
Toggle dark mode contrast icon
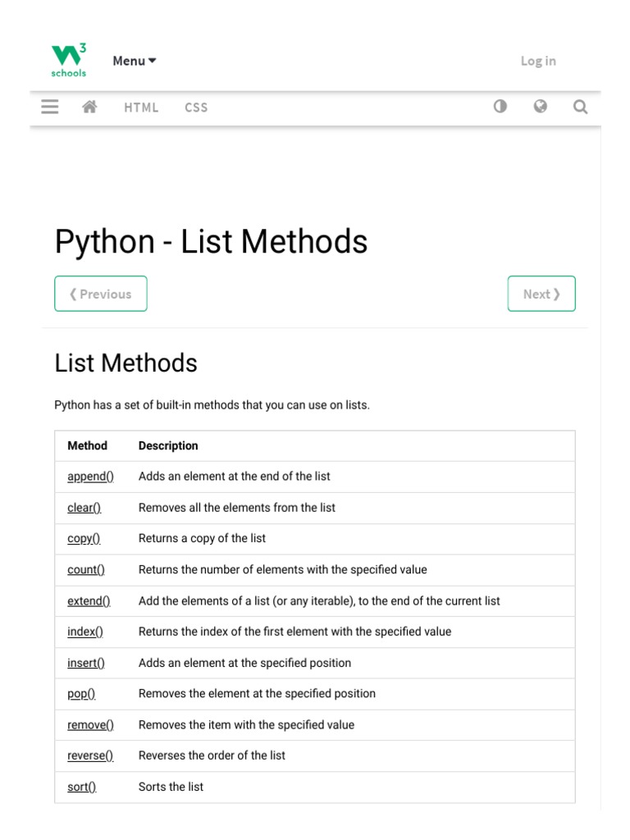(x=500, y=107)
